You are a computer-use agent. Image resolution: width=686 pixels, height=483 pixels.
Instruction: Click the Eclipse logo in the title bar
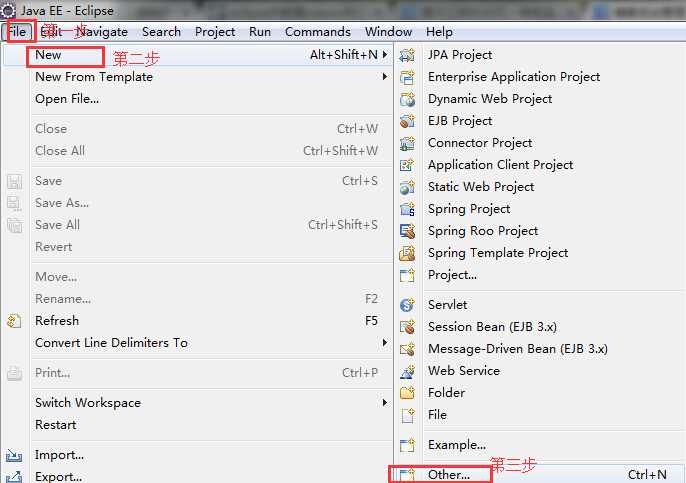coord(8,10)
